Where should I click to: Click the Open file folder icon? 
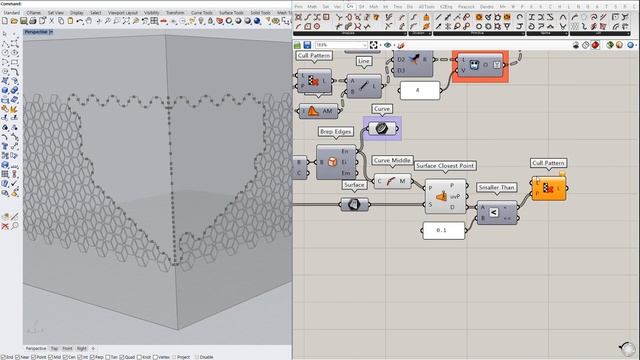[14, 21]
